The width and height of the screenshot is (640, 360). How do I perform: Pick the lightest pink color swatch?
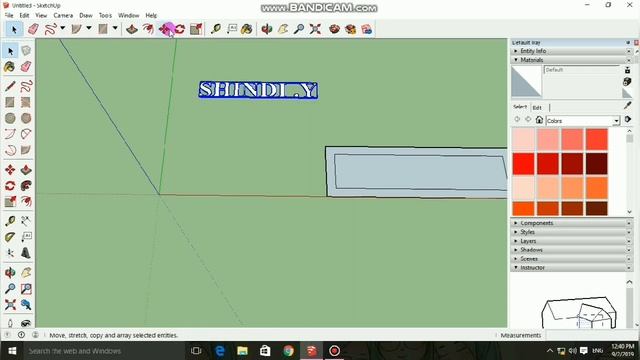pos(524,140)
